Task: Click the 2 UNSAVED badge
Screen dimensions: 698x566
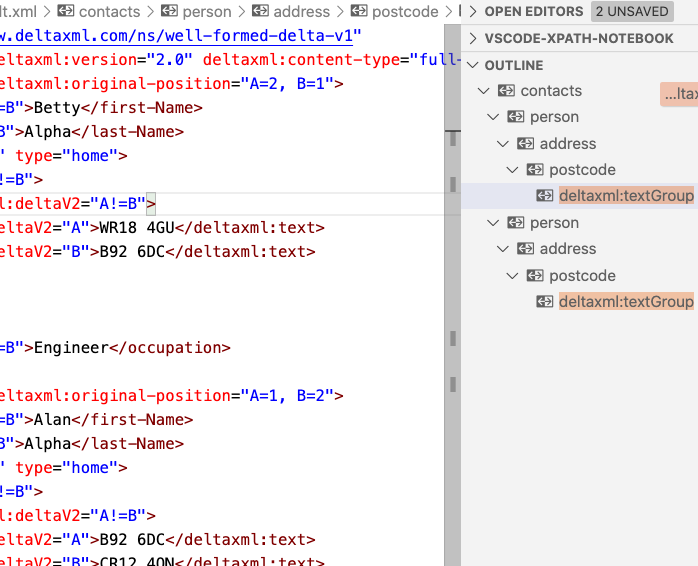Action: pos(633,12)
